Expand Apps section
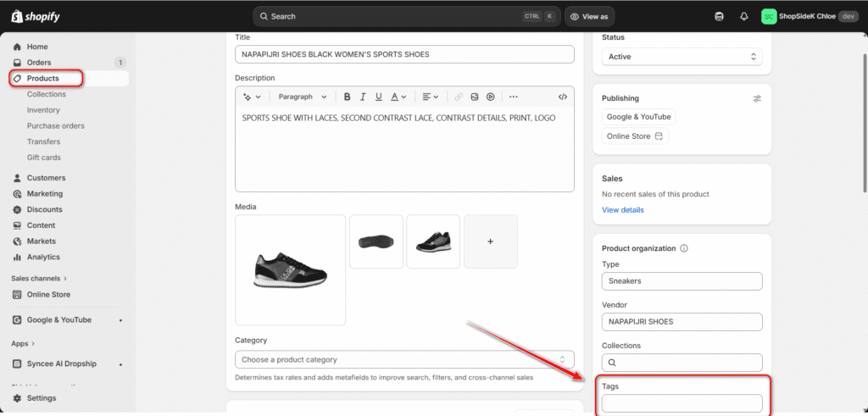Viewport: 868px width, 416px height. coord(23,343)
